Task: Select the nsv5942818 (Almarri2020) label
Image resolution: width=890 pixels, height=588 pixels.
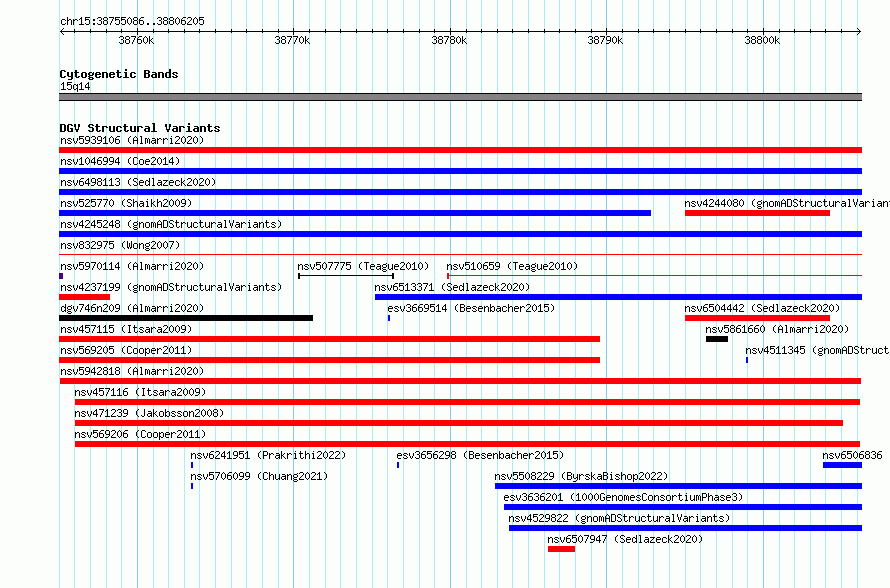Action: (x=132, y=371)
